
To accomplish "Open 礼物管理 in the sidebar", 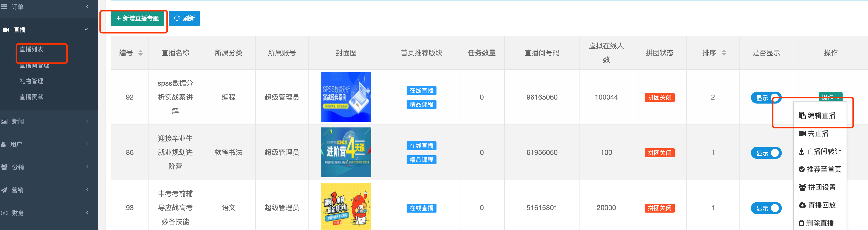I will pos(31,81).
